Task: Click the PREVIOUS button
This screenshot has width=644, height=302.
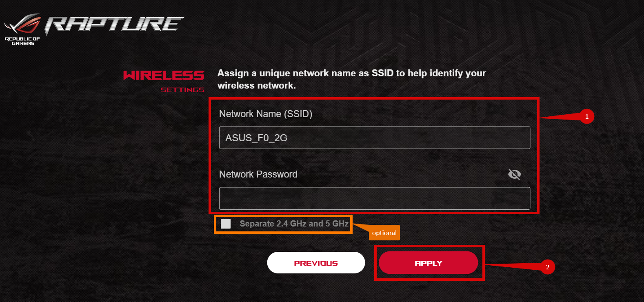Action: 316,262
